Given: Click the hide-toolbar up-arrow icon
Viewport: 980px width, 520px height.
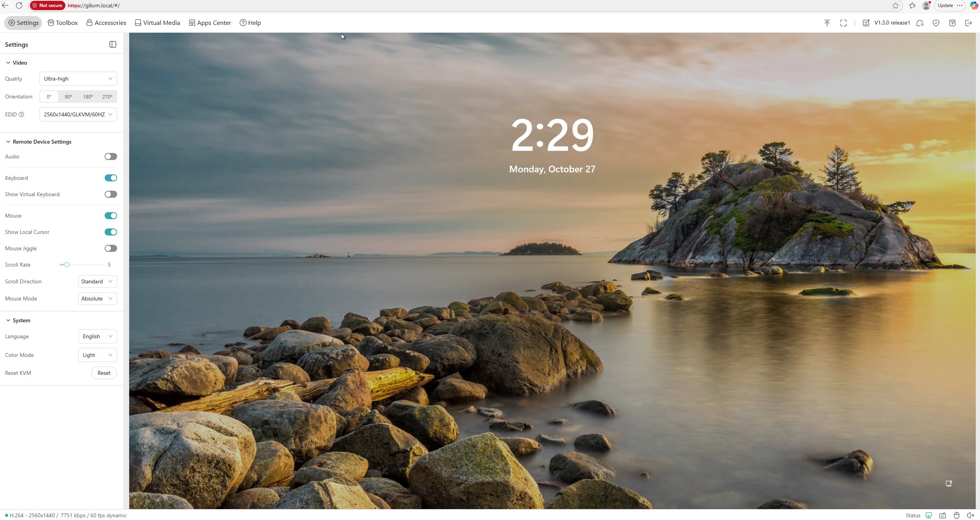Looking at the screenshot, I should click(x=827, y=23).
